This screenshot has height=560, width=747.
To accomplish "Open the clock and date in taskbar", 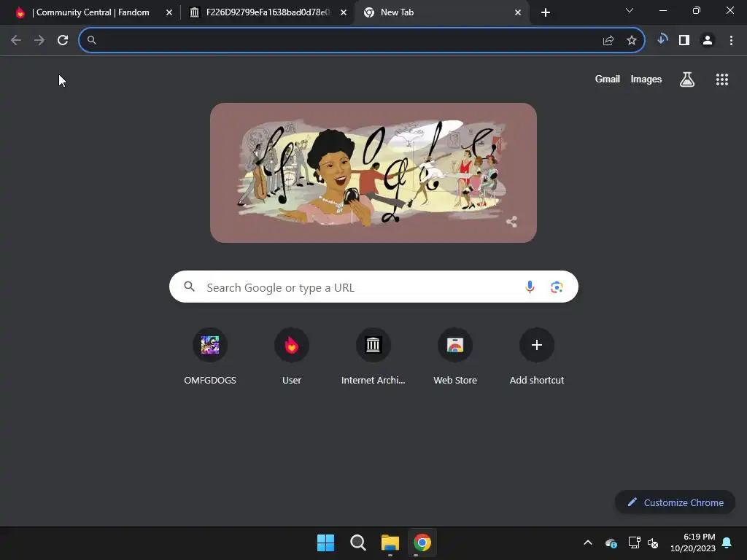I will (693, 542).
